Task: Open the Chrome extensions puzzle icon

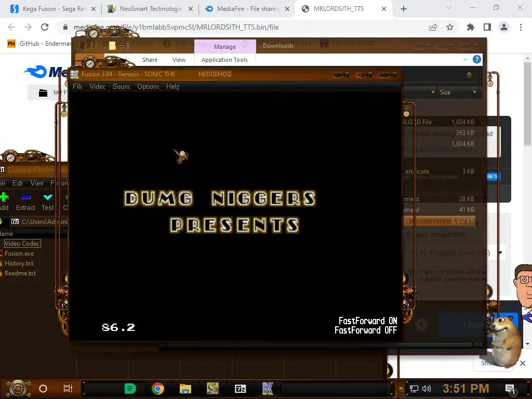Action: click(x=471, y=27)
